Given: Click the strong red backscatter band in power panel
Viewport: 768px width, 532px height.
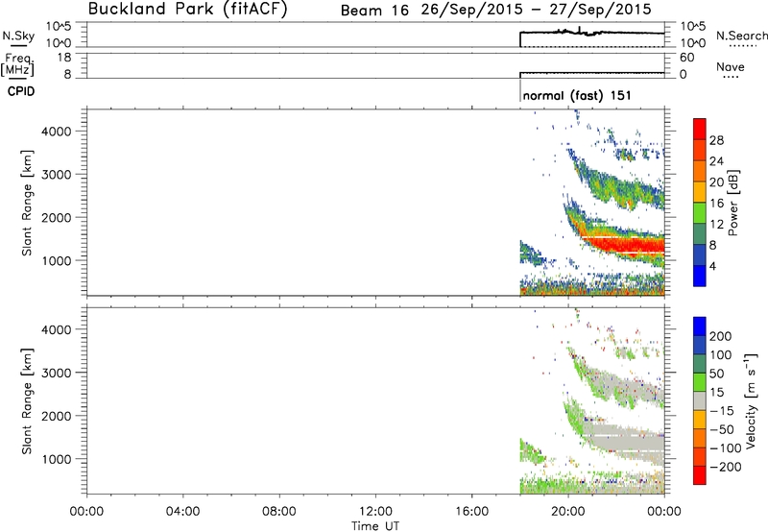Looking at the screenshot, I should pyautogui.click(x=632, y=245).
